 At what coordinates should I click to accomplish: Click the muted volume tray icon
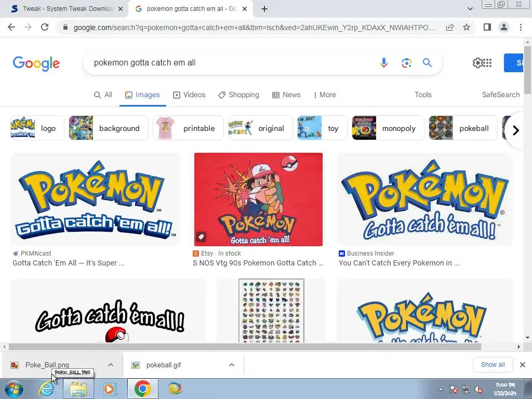click(478, 390)
